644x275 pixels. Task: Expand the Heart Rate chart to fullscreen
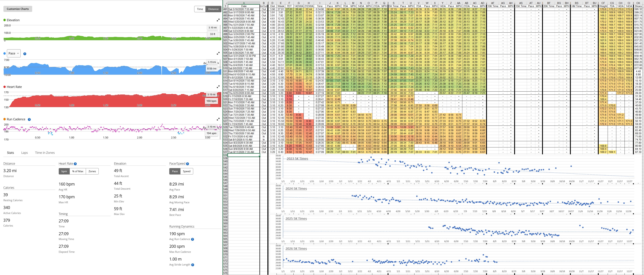218,87
